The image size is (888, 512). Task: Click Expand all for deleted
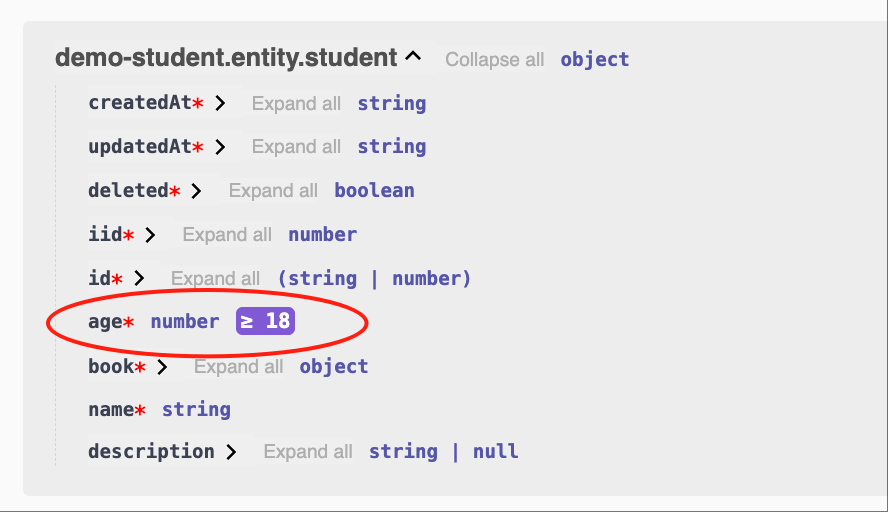pos(273,191)
